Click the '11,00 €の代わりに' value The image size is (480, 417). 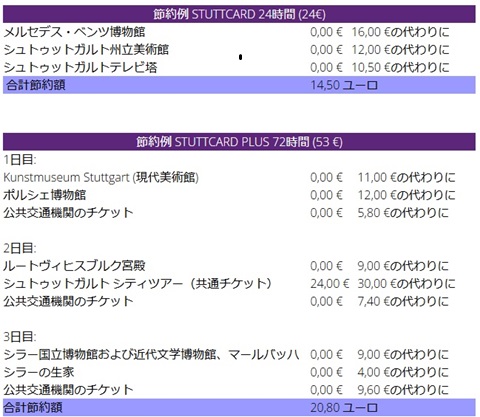406,177
